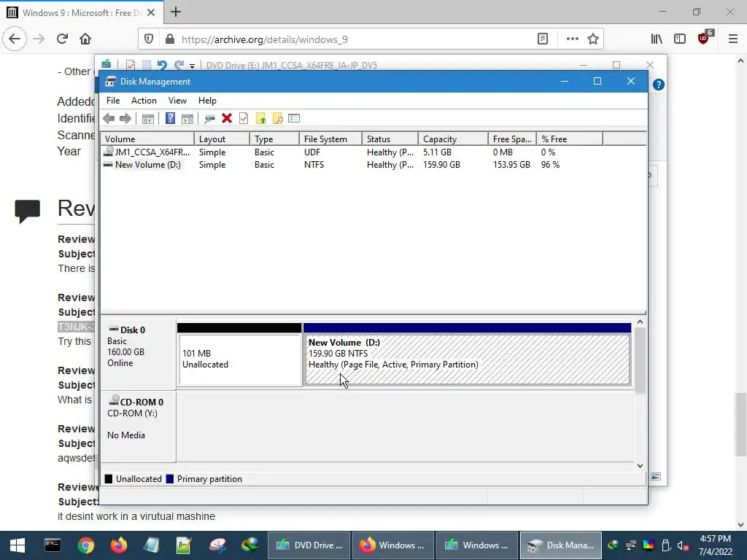Screen dimensions: 747x560
Task: Open the View menu
Action: click(177, 101)
